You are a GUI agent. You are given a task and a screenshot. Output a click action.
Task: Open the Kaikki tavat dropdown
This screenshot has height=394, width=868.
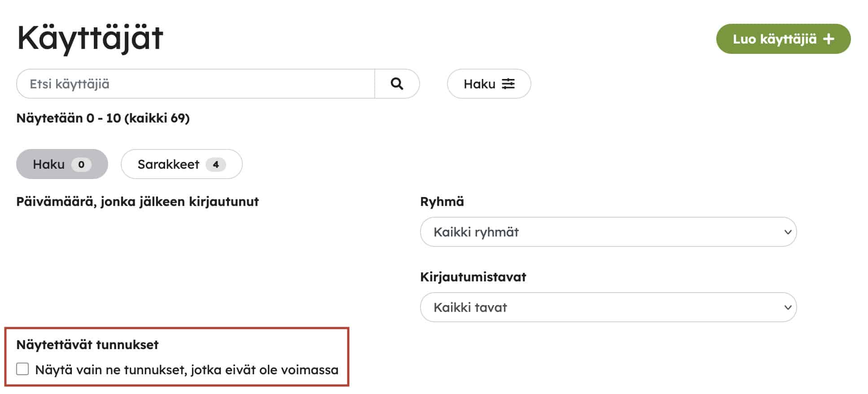608,307
